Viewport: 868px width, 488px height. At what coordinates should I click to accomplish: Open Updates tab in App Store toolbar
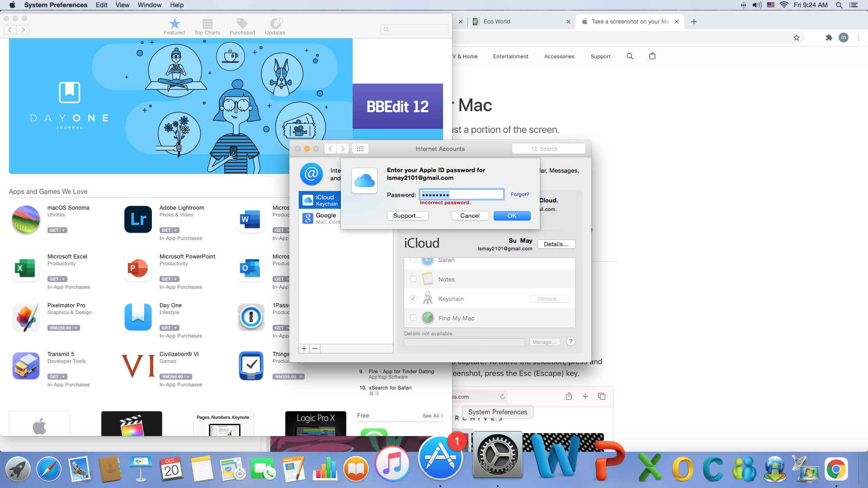point(275,26)
